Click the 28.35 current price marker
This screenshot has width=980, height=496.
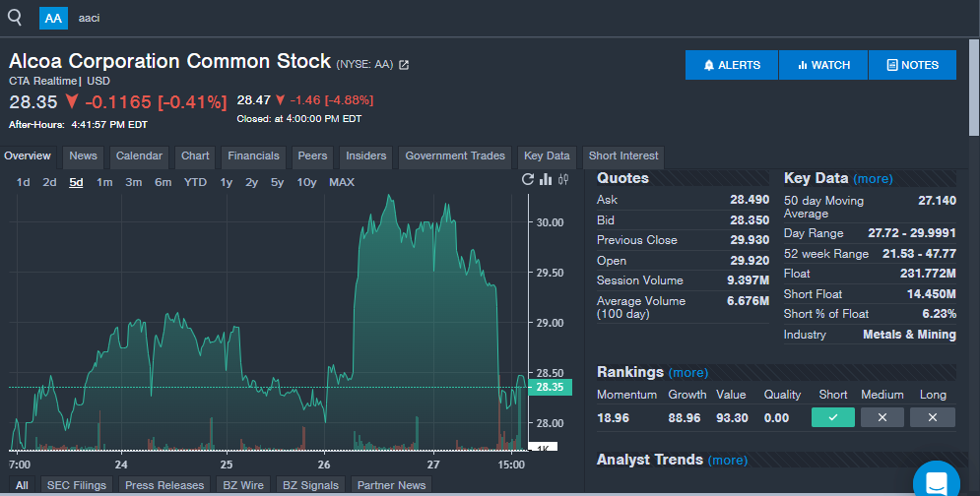550,387
